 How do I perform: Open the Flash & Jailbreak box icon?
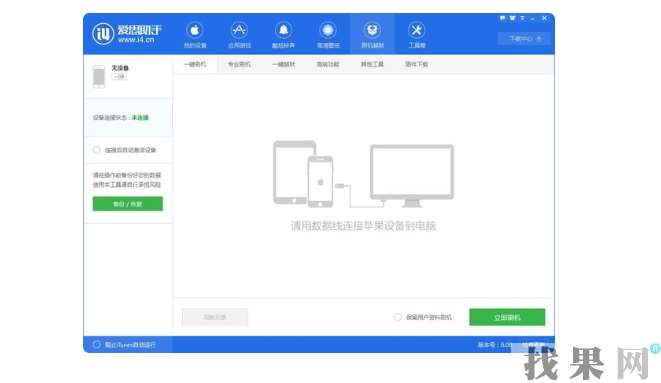(x=372, y=34)
